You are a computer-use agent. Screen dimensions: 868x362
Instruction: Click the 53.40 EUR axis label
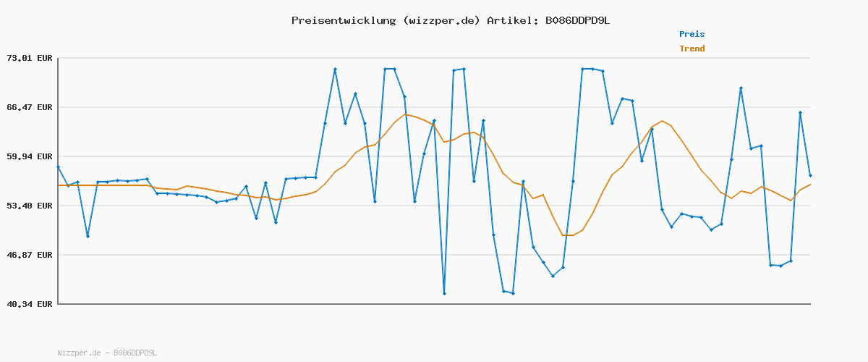click(30, 206)
